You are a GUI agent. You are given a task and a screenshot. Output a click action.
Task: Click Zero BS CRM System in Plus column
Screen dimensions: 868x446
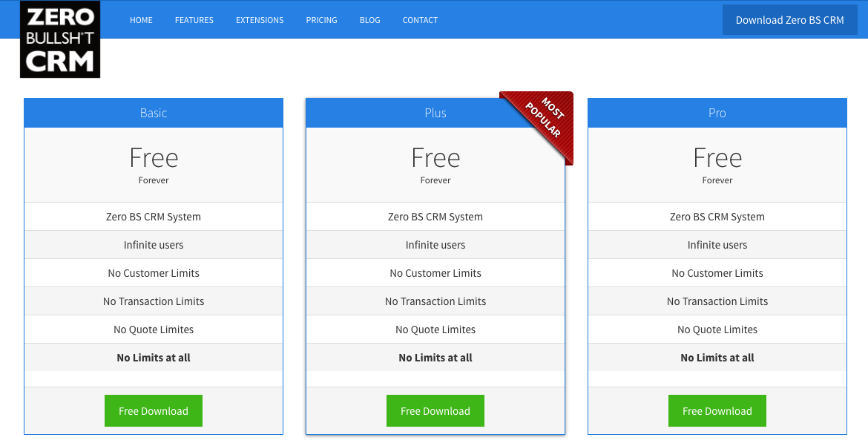[x=435, y=217]
